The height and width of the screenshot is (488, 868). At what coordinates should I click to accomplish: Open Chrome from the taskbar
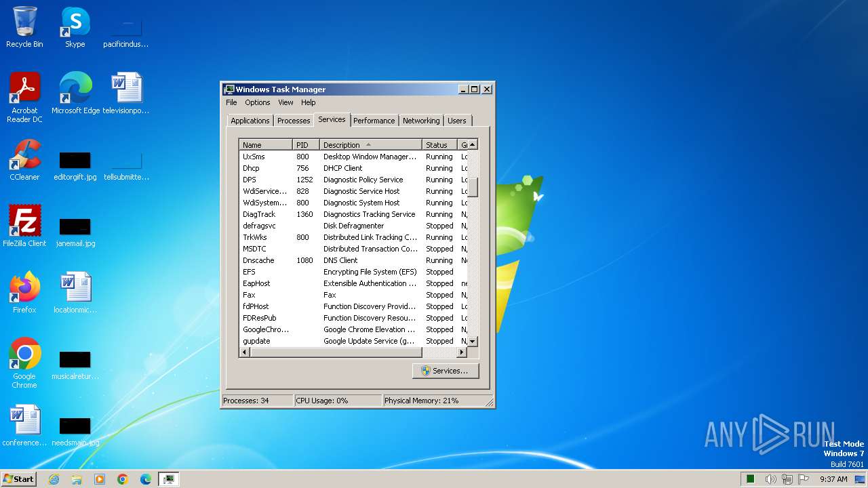[x=123, y=479]
